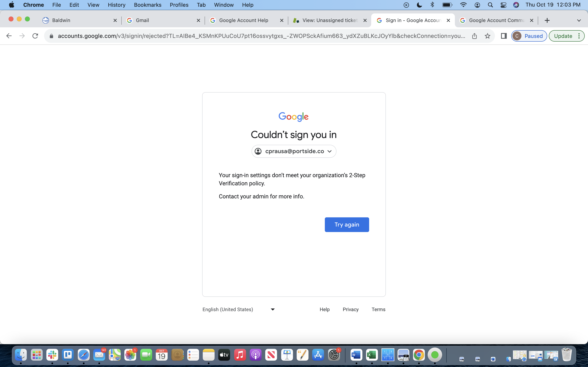Image resolution: width=588 pixels, height=367 pixels.
Task: Expand the cprausa@portside.co account selector
Action: pyautogui.click(x=294, y=151)
